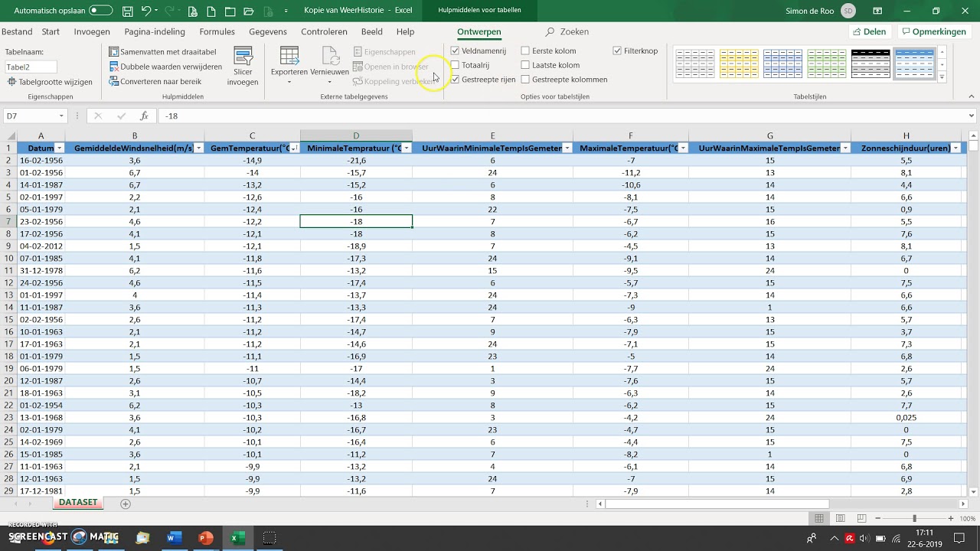Click the Save icon in quick access toolbar
The width and height of the screenshot is (980, 551).
[127, 11]
